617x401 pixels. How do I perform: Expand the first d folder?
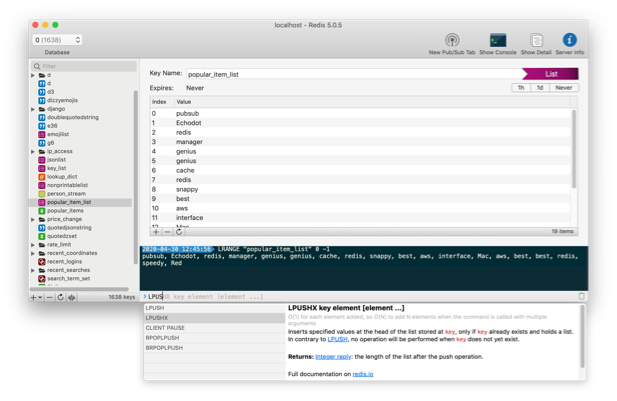click(x=33, y=75)
